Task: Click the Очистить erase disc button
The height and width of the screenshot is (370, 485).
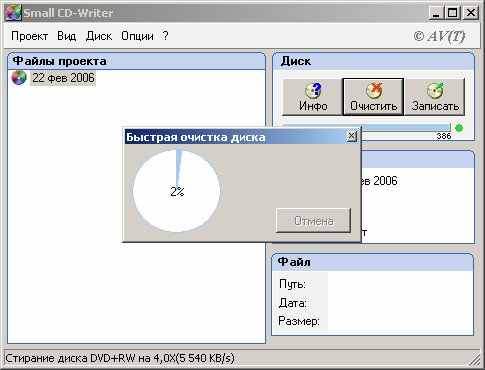Action: click(373, 97)
